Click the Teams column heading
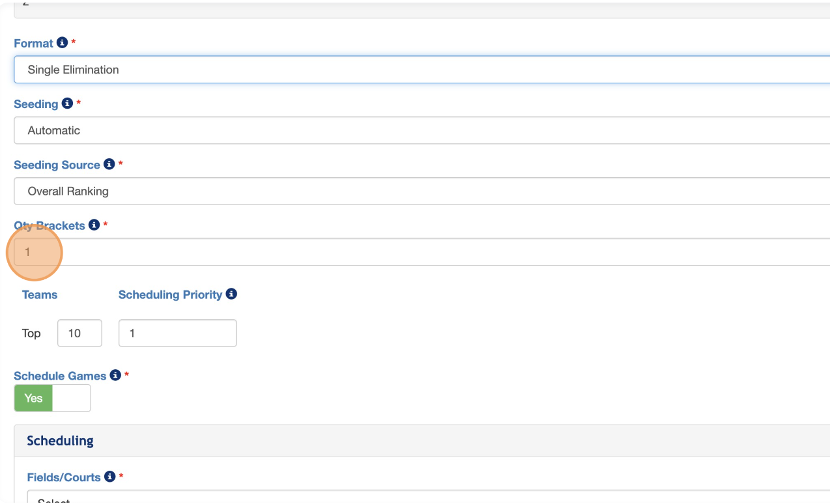This screenshot has height=504, width=830. click(x=40, y=295)
